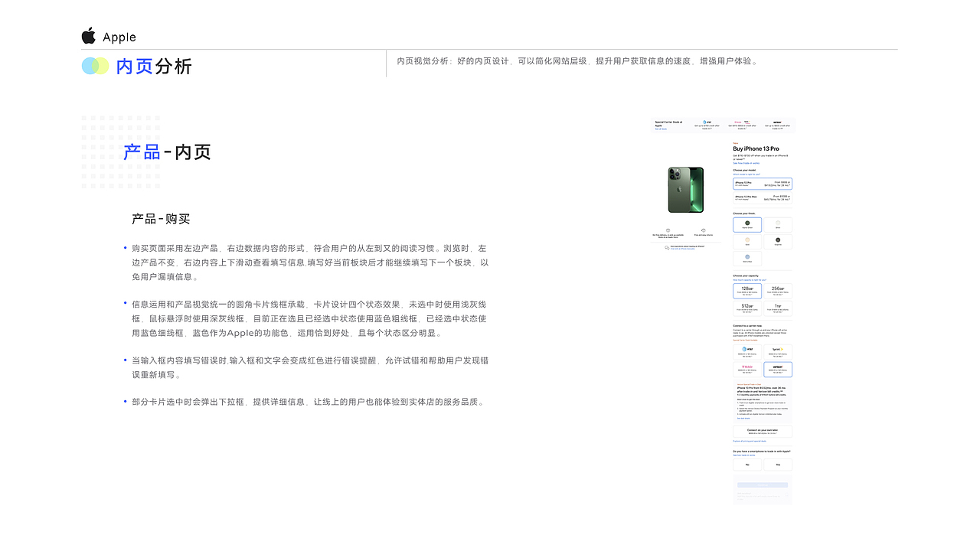Screen dimensions: 980x551
Task: Choose the 128GB capacity option
Action: [x=748, y=291]
